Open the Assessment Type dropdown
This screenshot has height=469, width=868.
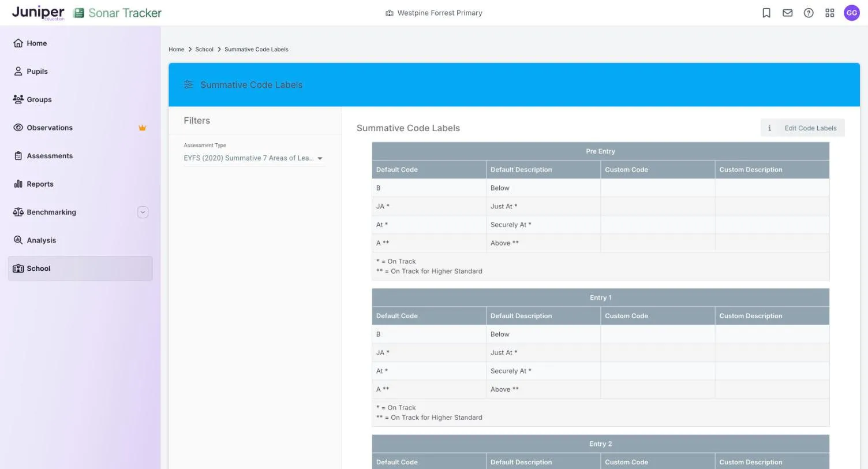pos(255,158)
